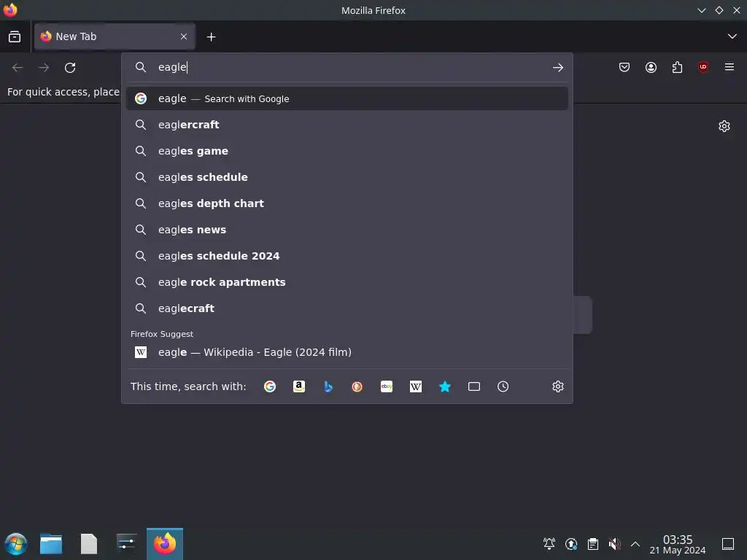Toggle the muted volume tray icon

click(x=614, y=543)
